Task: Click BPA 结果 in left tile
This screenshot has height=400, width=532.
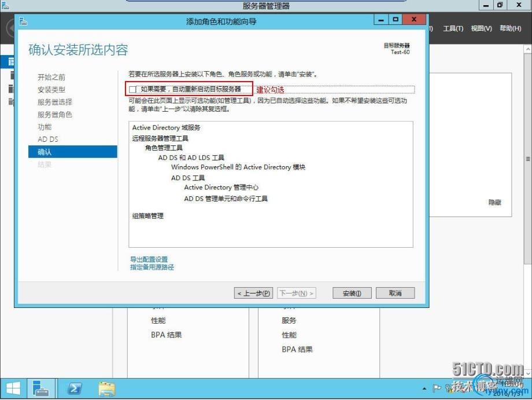Action: (167, 335)
